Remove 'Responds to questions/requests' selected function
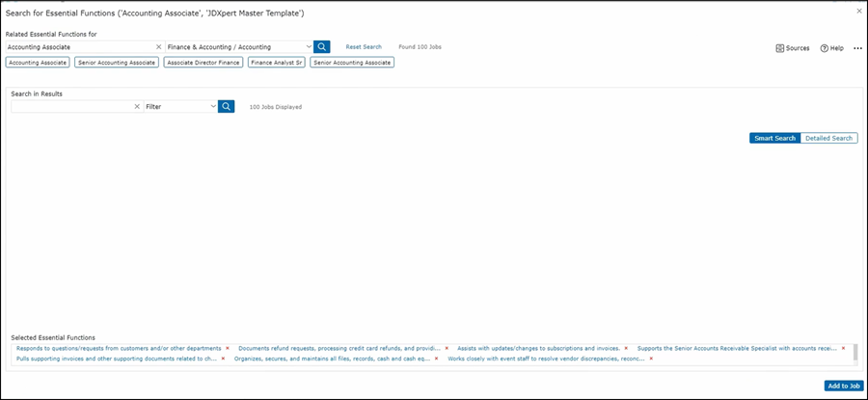This screenshot has width=868, height=400. click(x=228, y=348)
